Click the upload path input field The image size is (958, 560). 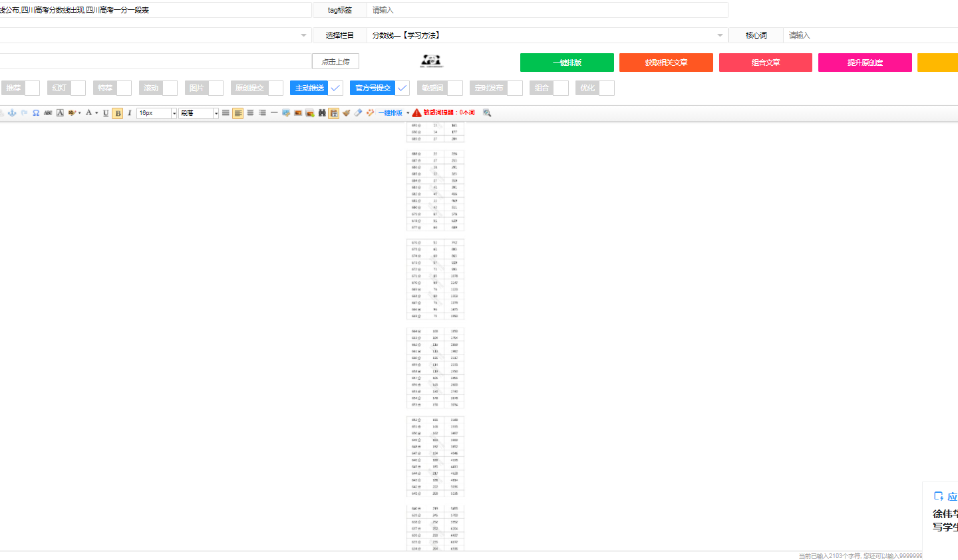tap(156, 61)
